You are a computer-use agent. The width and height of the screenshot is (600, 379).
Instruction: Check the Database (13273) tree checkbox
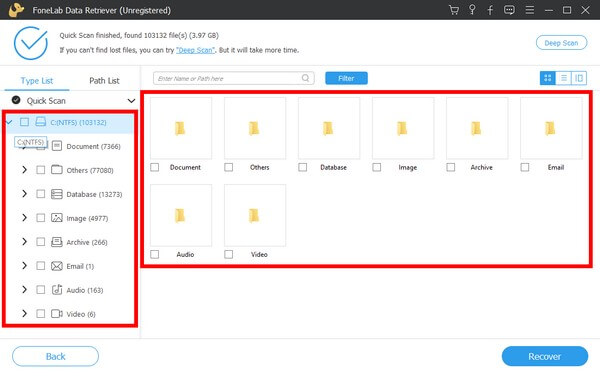pyautogui.click(x=40, y=194)
